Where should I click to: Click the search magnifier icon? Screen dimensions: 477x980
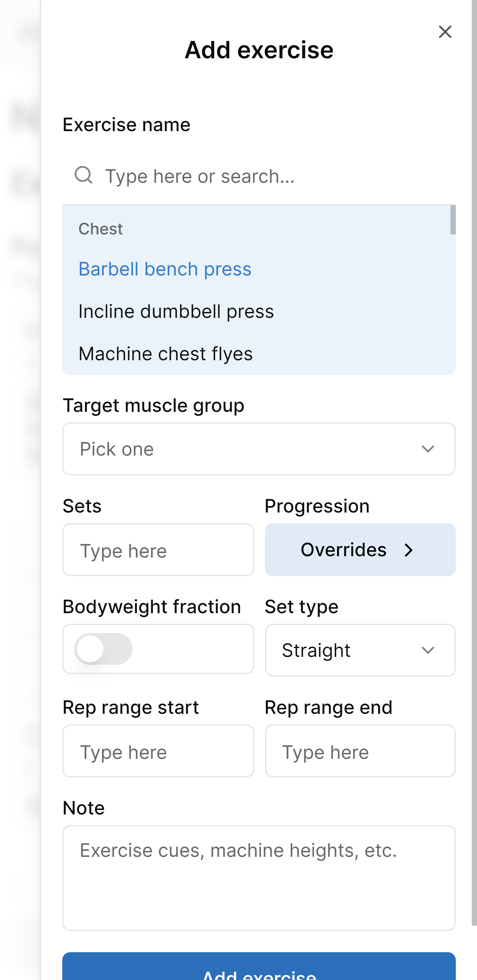(x=83, y=175)
